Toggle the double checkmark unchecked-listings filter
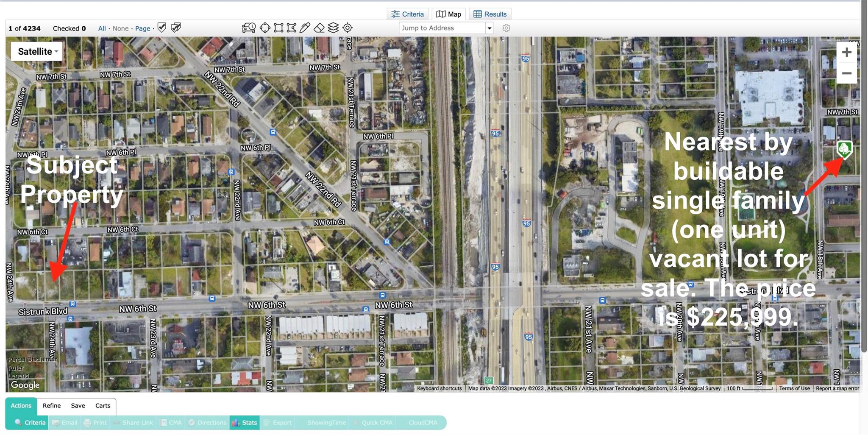Screen dimensions: 868x435 point(175,28)
